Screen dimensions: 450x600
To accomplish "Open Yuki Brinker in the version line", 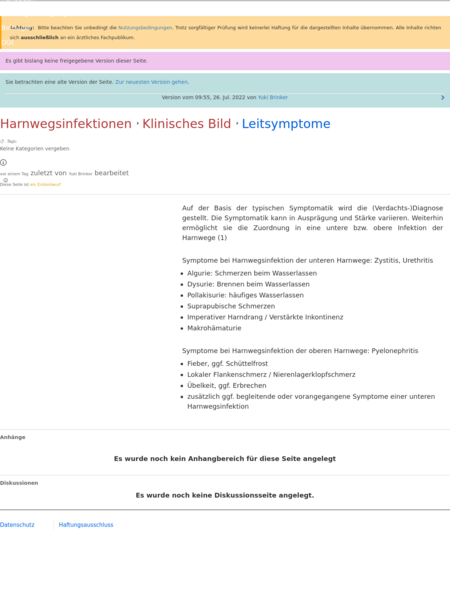I will [272, 97].
